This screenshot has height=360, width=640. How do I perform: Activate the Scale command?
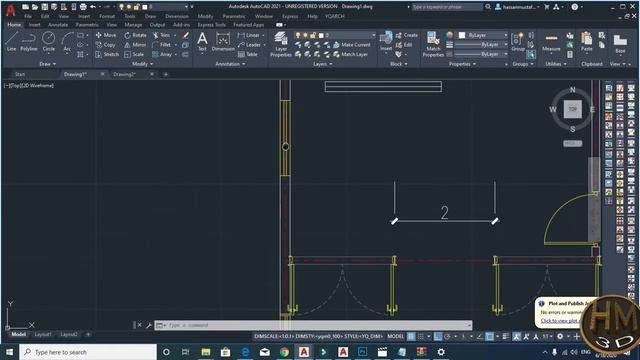click(134, 54)
